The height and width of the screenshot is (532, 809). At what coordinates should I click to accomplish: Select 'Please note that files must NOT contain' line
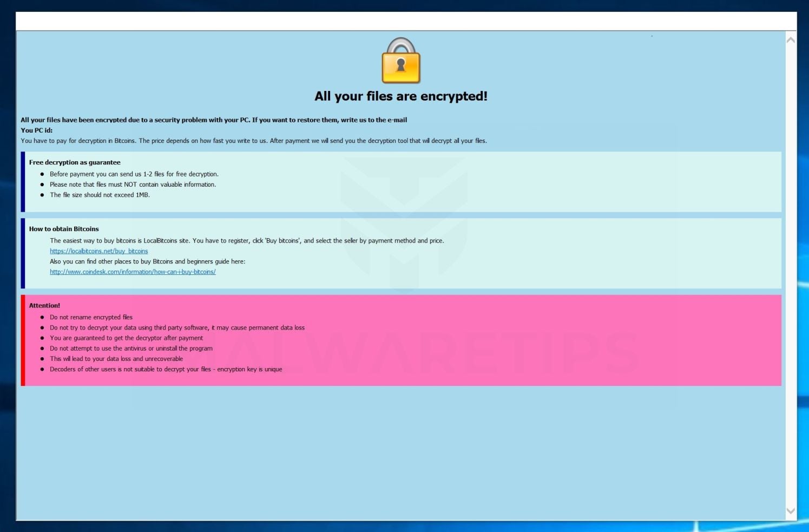point(133,185)
